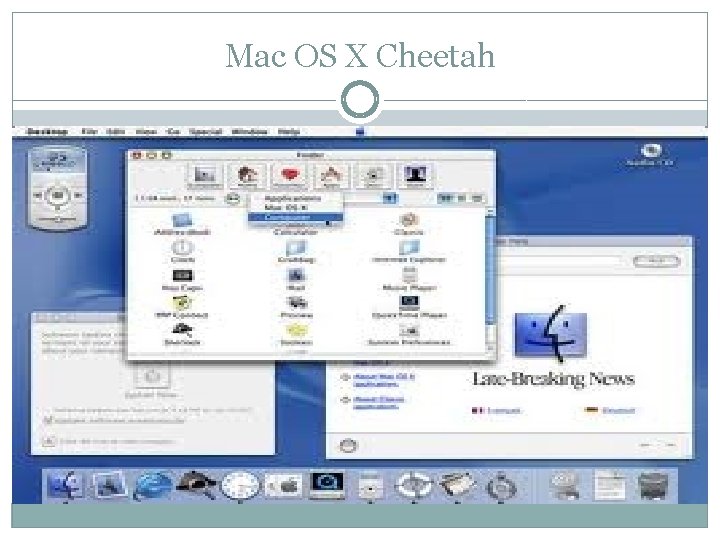
Task: Open the Window menu
Action: 249,132
